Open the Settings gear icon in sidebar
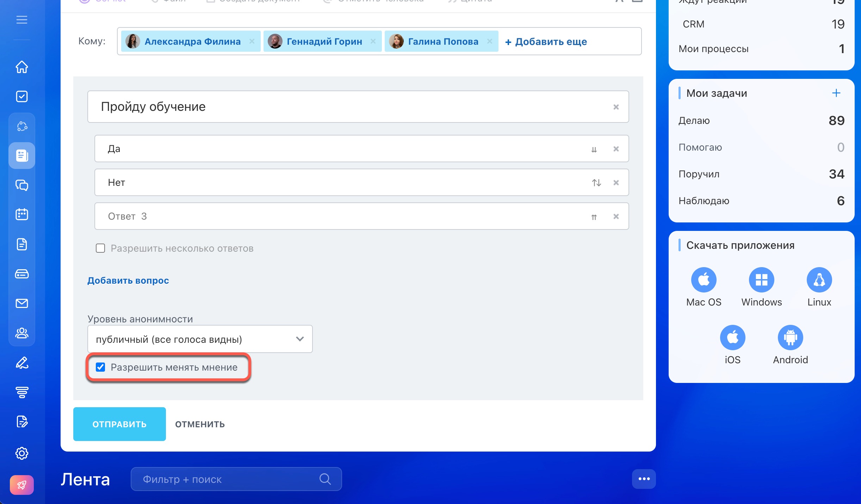 [x=22, y=453]
